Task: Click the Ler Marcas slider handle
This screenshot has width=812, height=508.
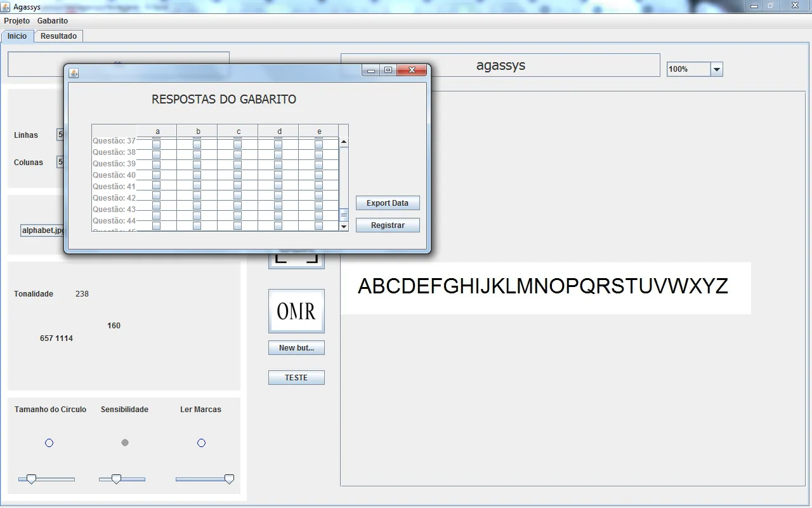Action: (x=230, y=479)
